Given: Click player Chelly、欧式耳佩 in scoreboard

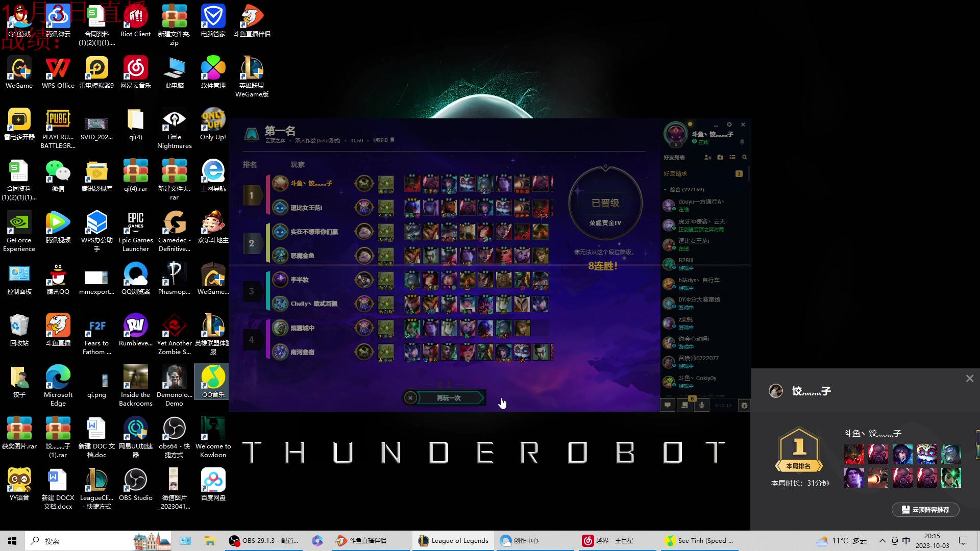Looking at the screenshot, I should pyautogui.click(x=314, y=304).
